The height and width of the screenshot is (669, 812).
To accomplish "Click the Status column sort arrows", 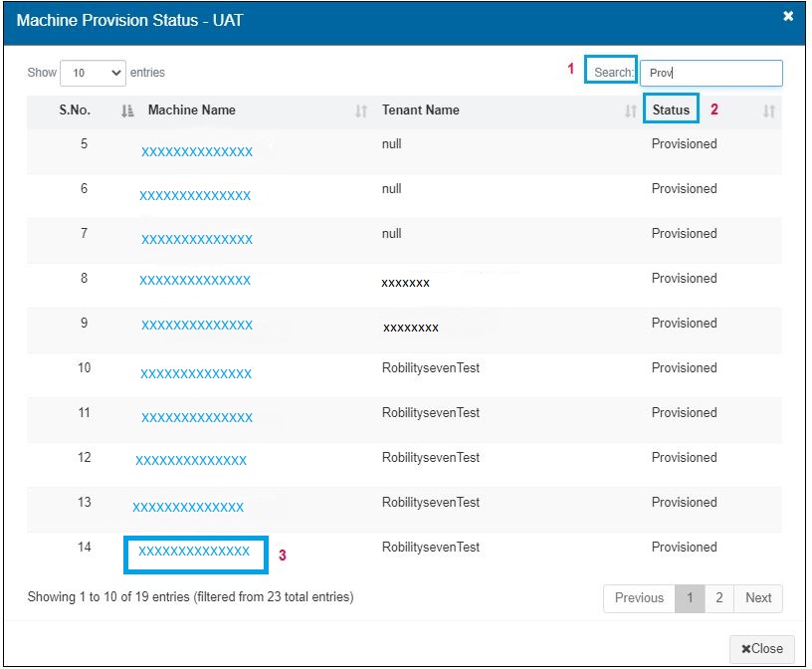I will [x=768, y=111].
